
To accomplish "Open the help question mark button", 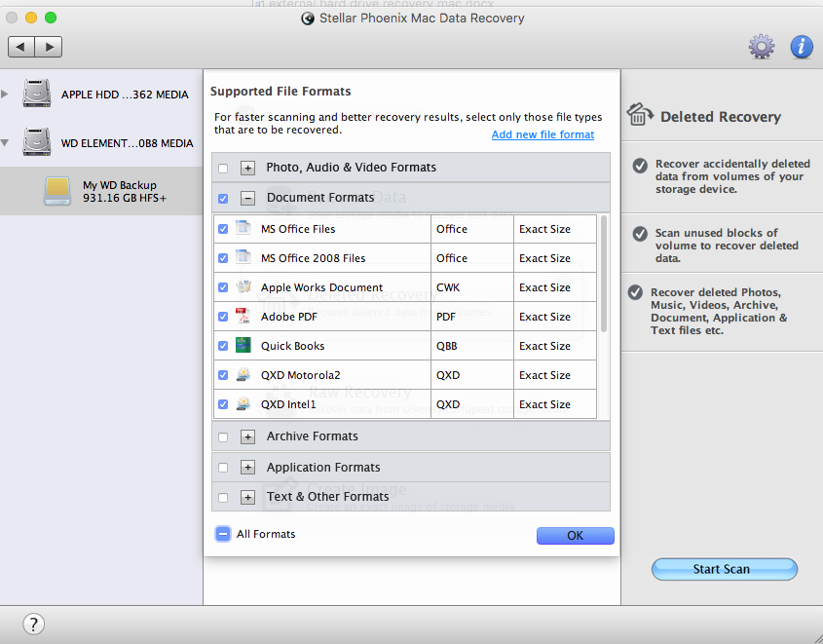I will pyautogui.click(x=33, y=625).
